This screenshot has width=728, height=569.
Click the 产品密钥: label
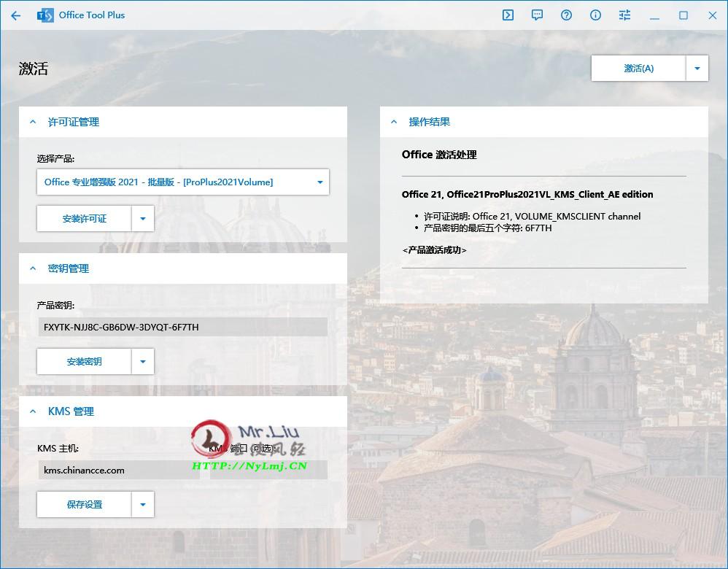click(x=55, y=305)
